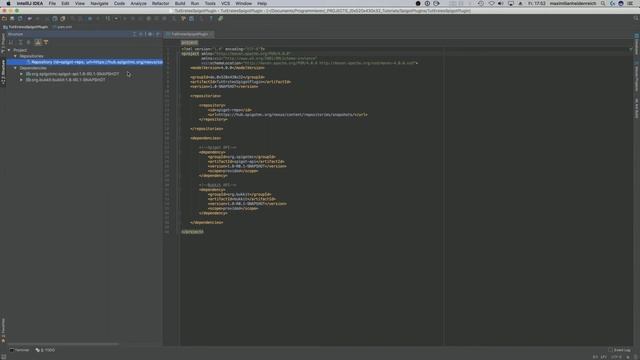This screenshot has width=640, height=360.
Task: Open the Ant Build tool window on the right edge
Action: pos(636,109)
